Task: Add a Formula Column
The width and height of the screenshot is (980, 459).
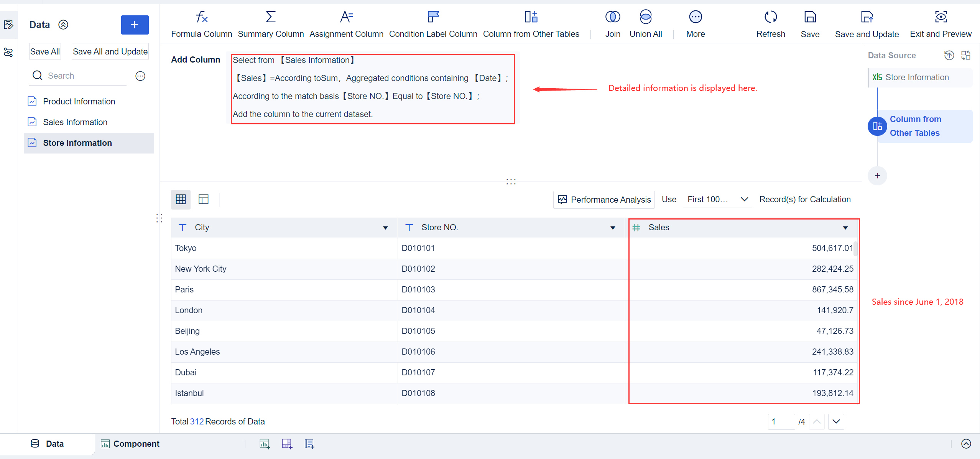Action: 201,24
